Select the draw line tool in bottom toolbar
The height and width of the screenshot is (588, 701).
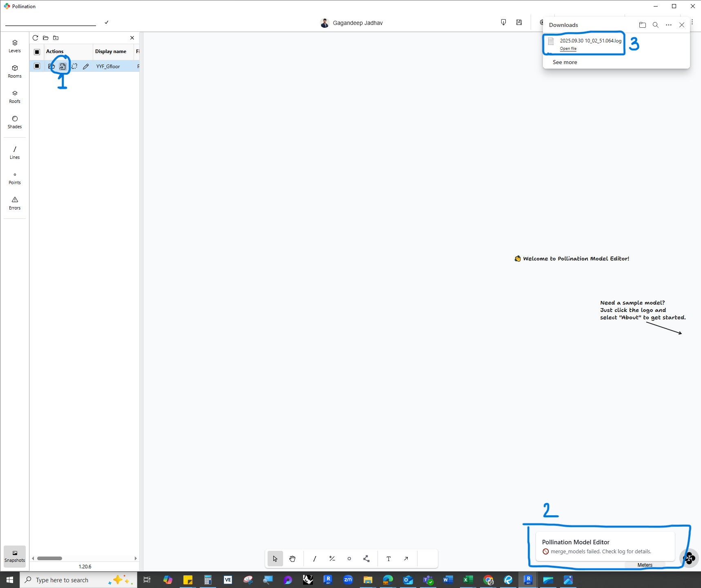tap(315, 559)
